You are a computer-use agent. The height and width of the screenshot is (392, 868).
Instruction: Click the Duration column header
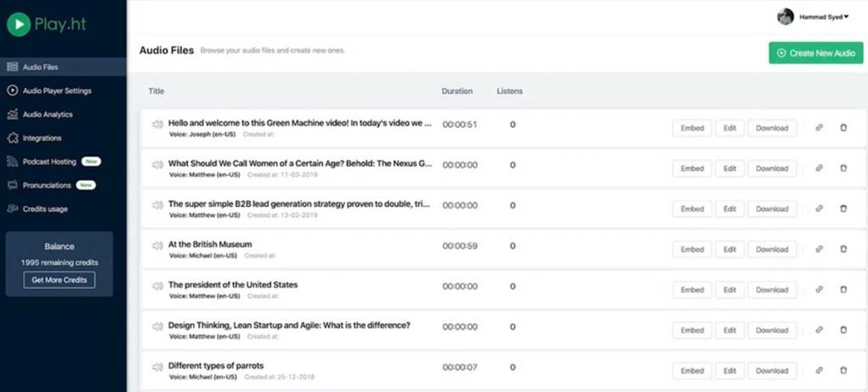pyautogui.click(x=457, y=91)
